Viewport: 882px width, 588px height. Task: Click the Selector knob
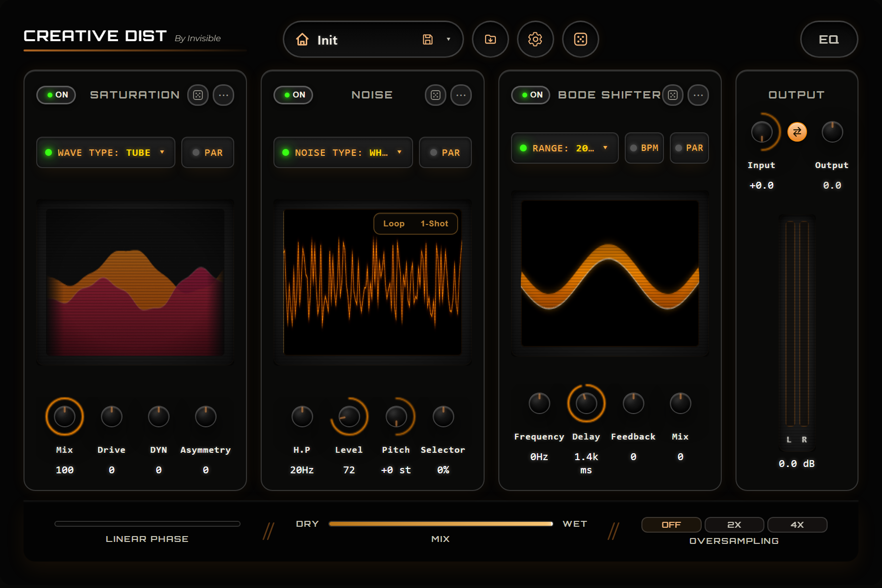click(x=443, y=416)
